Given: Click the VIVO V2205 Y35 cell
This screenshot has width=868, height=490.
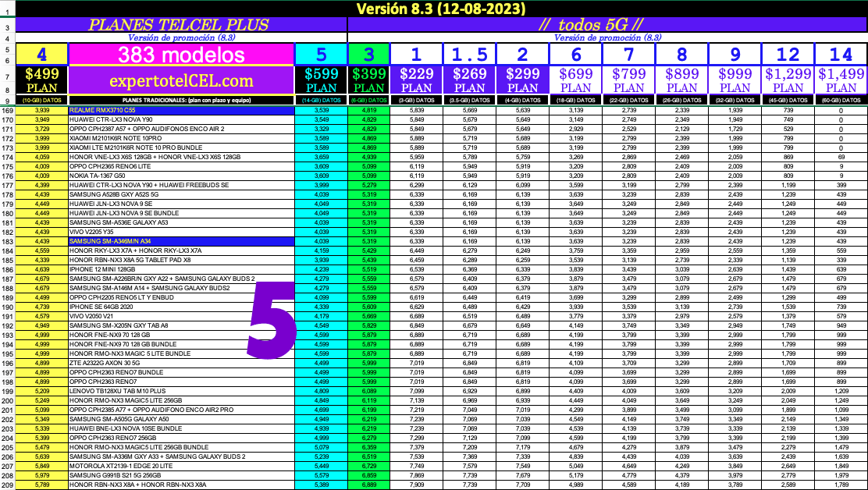Looking at the screenshot, I should point(181,232).
